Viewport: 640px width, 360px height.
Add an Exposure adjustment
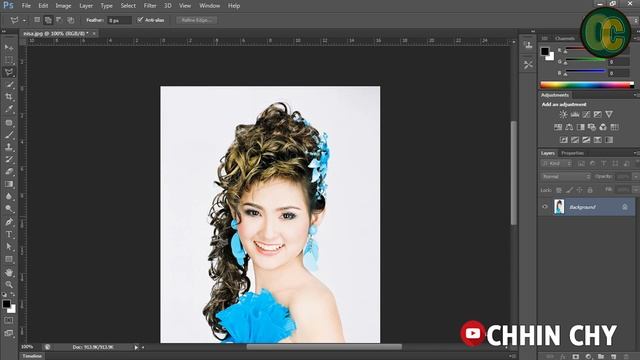pyautogui.click(x=598, y=114)
